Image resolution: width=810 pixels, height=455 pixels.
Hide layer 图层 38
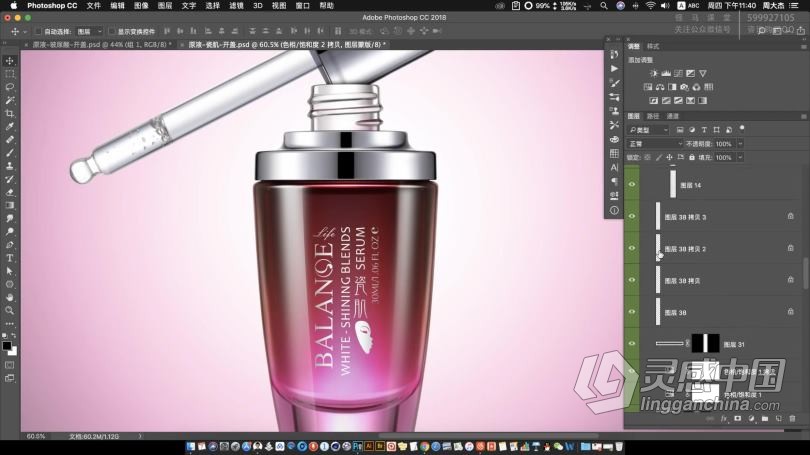(632, 312)
